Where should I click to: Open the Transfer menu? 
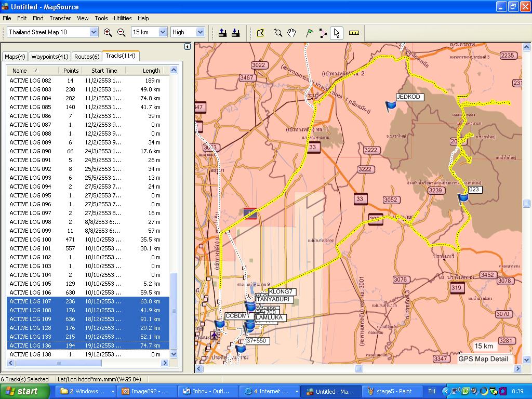pyautogui.click(x=60, y=18)
